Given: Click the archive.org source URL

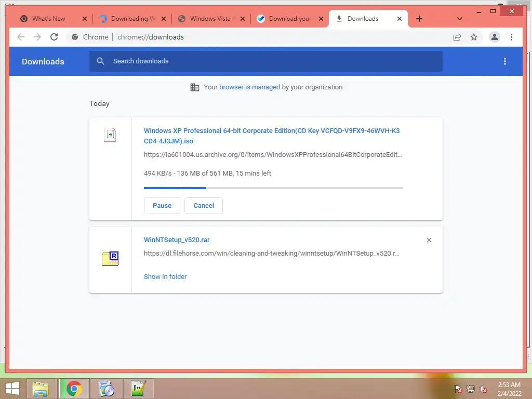Looking at the screenshot, I should [x=273, y=155].
